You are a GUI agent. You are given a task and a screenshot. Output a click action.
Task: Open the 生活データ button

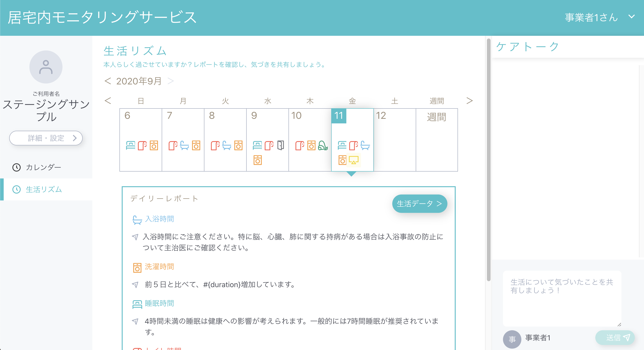(420, 203)
